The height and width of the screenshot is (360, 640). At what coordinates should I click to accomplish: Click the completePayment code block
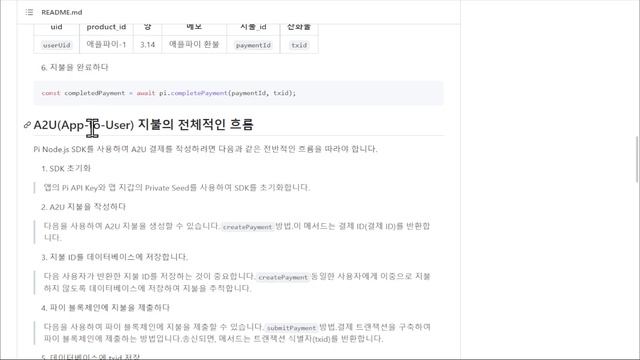[x=238, y=93]
